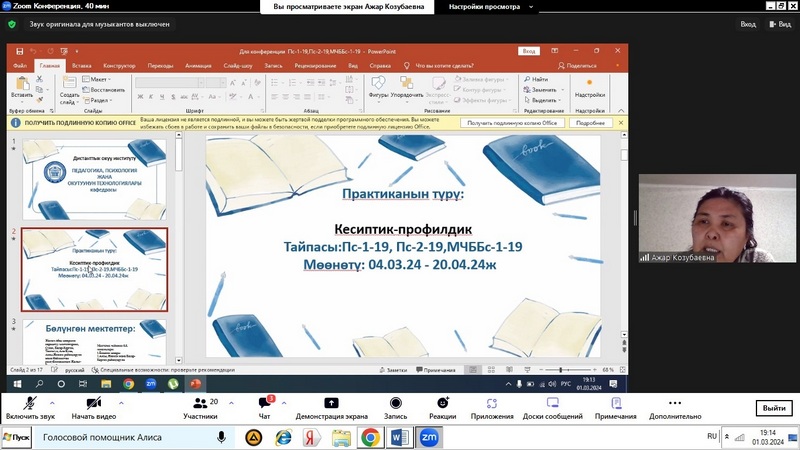The width and height of the screenshot is (800, 450).
Task: Start recording with Запись button
Action: coord(396,407)
